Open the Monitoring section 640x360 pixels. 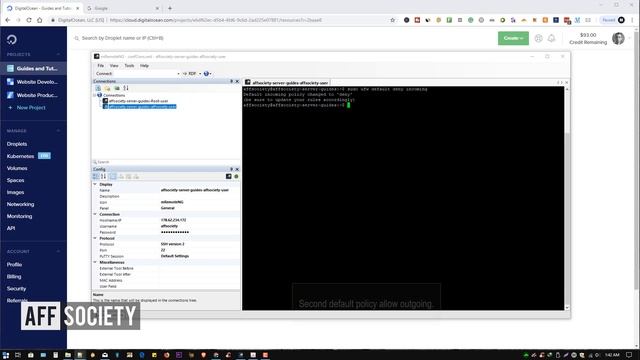(x=19, y=216)
